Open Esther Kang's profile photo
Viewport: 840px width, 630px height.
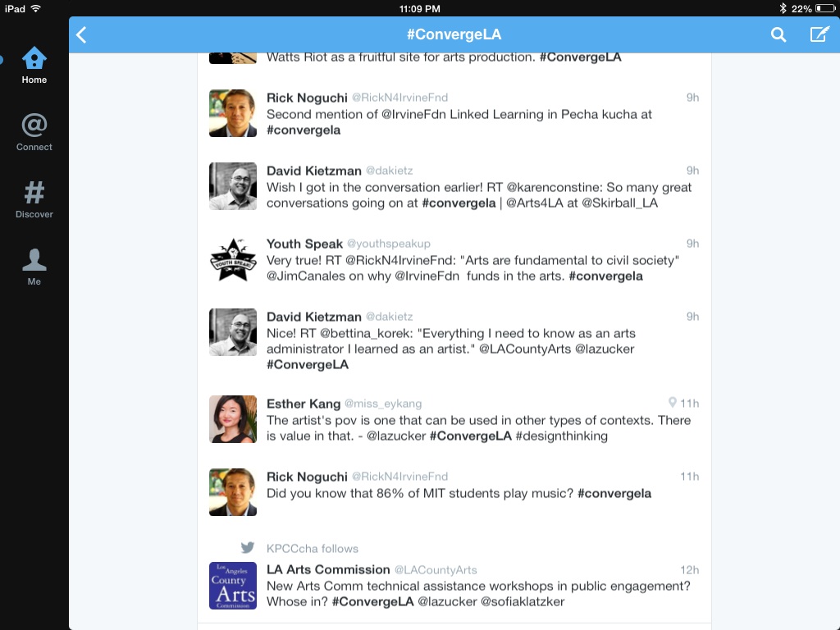[x=232, y=419]
